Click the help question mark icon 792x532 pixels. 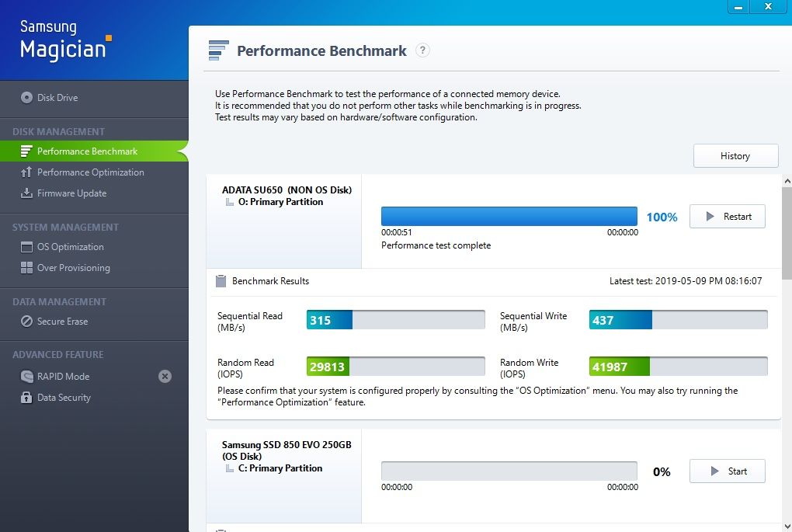pos(422,50)
